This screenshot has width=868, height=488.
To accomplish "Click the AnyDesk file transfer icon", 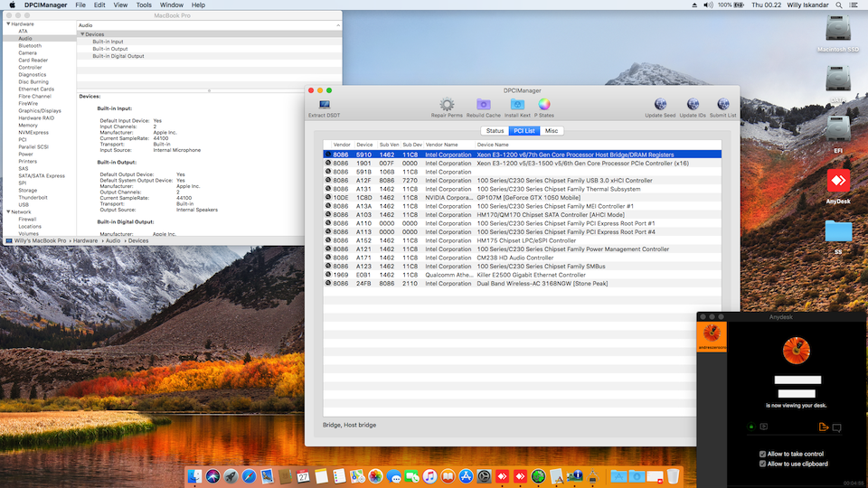I will (x=823, y=427).
